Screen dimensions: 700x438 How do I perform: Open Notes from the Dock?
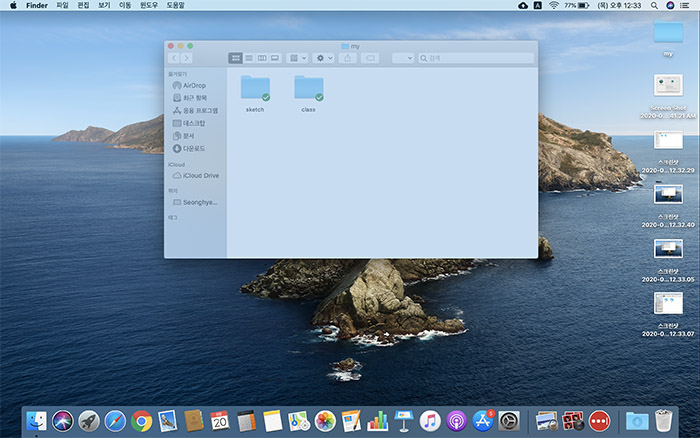click(272, 421)
